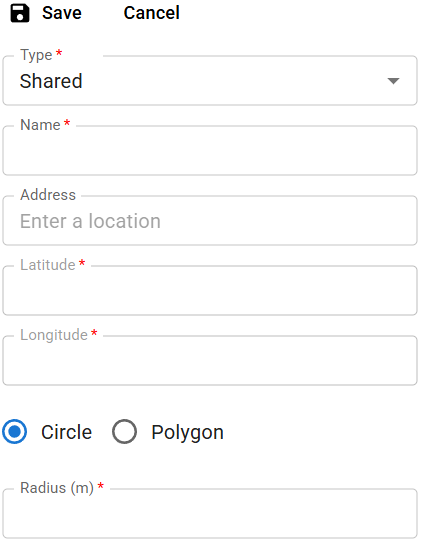Click the Address field label

pyautogui.click(x=48, y=195)
